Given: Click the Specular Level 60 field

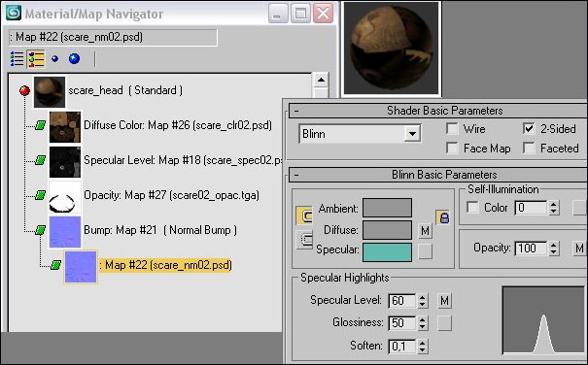Looking at the screenshot, I should 402,301.
